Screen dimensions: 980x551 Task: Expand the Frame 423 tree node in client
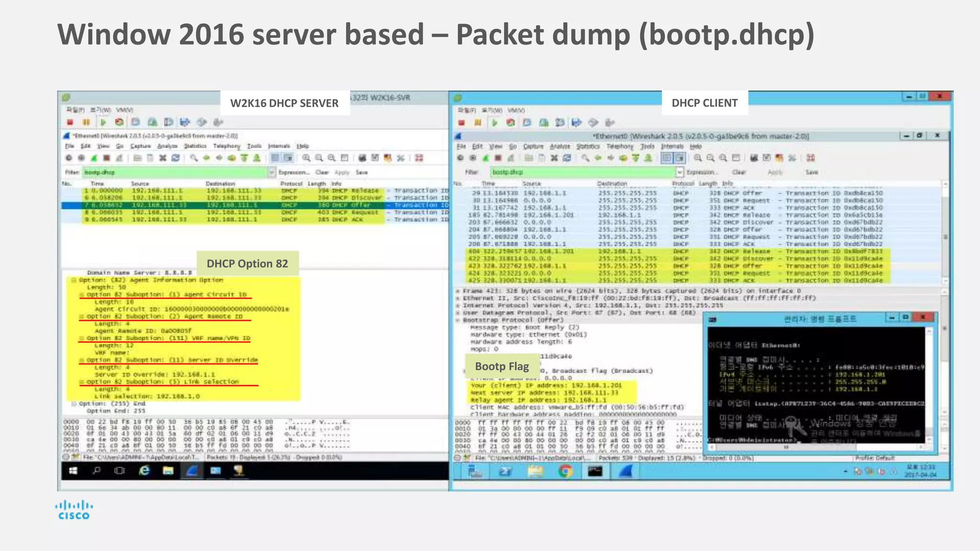[x=458, y=291]
